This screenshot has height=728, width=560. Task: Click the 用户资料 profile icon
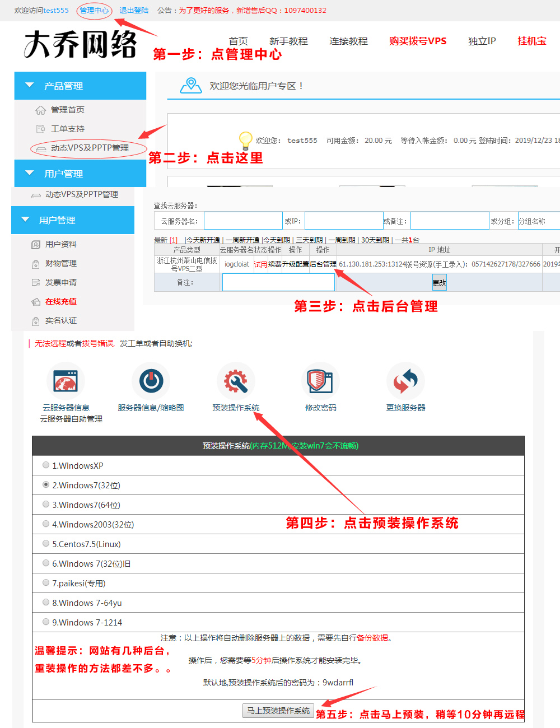click(x=36, y=244)
